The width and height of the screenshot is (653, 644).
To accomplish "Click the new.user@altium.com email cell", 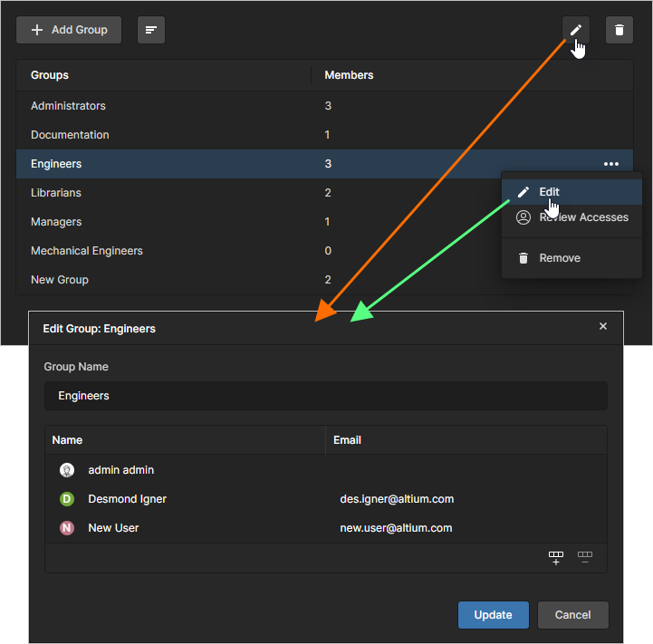I will pos(396,528).
